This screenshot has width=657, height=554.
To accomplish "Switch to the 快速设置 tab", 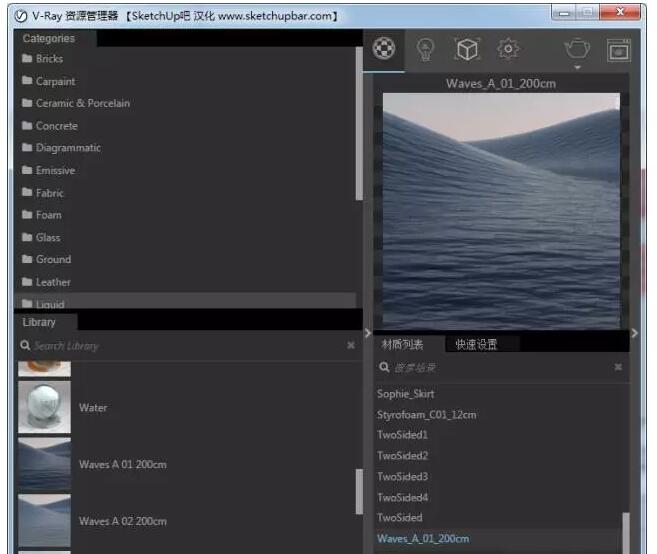I will tap(483, 344).
